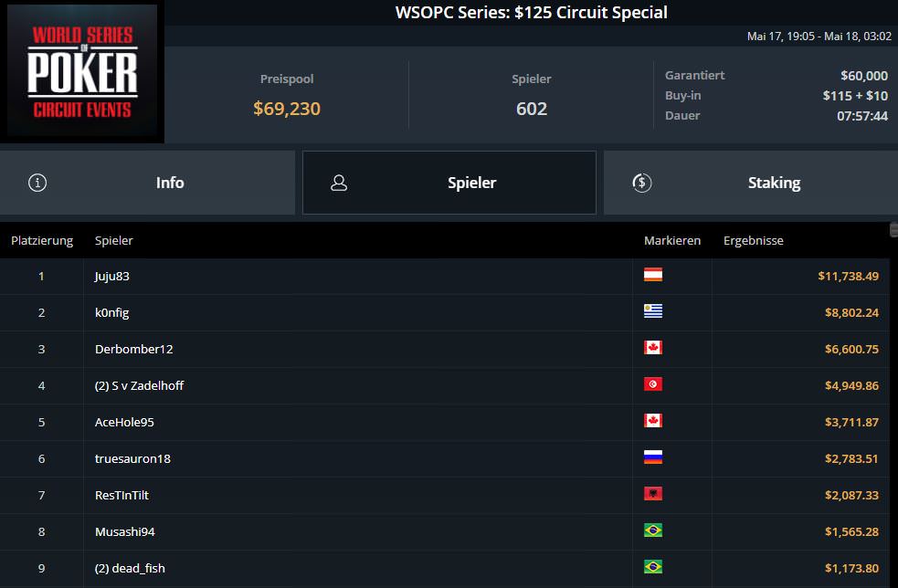Image resolution: width=898 pixels, height=588 pixels.
Task: Sort by the Platzierung column header
Action: coord(42,240)
